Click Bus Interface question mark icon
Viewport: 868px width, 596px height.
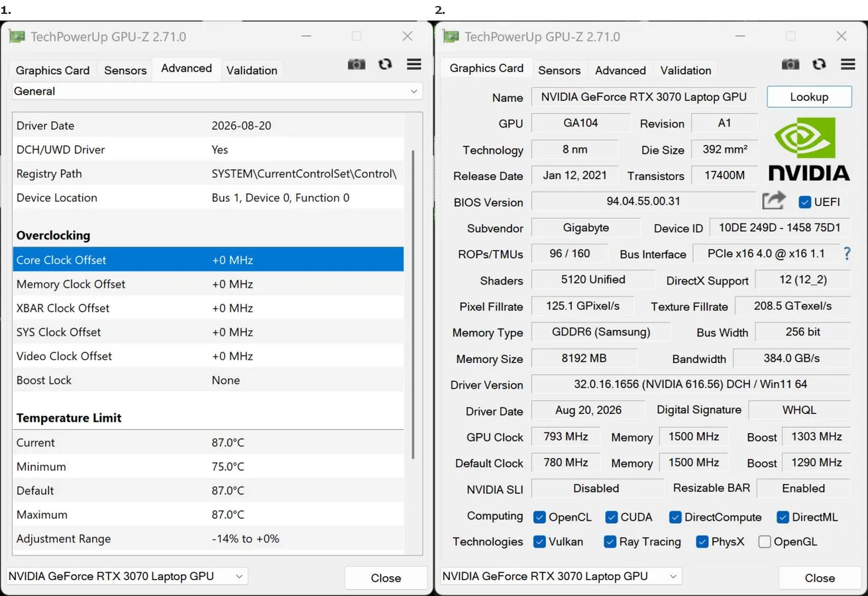847,254
